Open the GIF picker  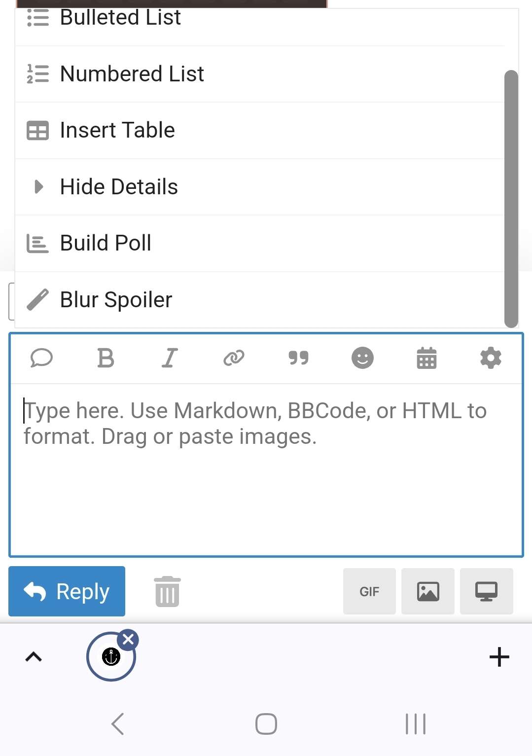pyautogui.click(x=369, y=591)
